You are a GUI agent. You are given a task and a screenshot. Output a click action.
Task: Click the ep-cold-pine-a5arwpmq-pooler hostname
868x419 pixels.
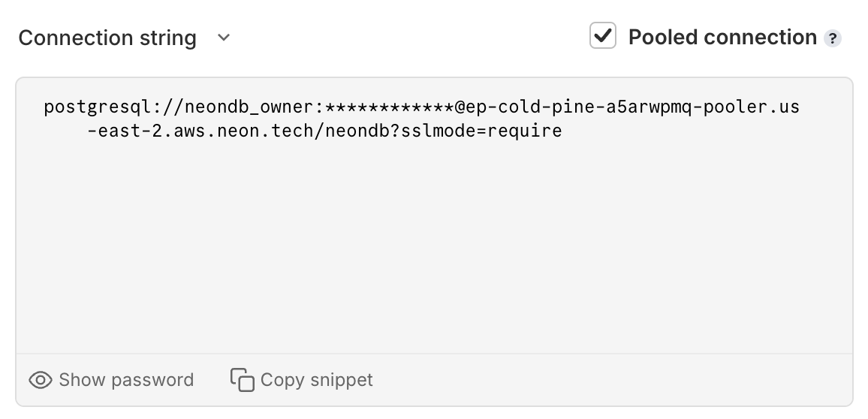616,107
